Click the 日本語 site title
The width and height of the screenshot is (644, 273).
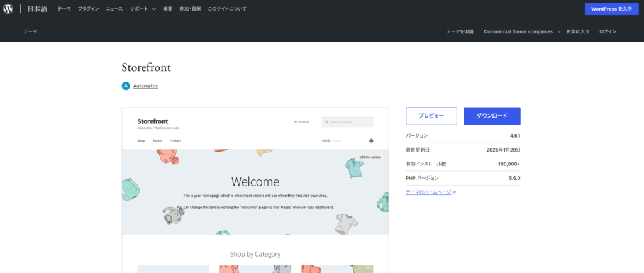coord(37,9)
